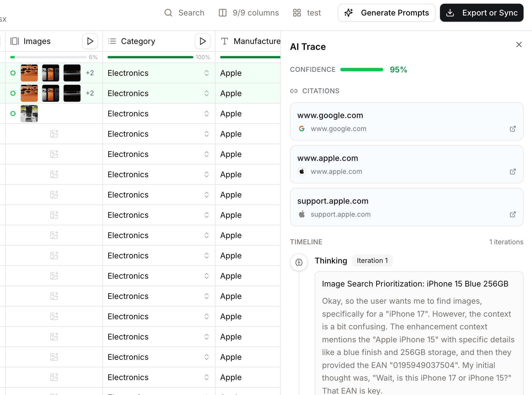Click the add-image icon in the sixth row
532x395 pixels.
pos(54,174)
